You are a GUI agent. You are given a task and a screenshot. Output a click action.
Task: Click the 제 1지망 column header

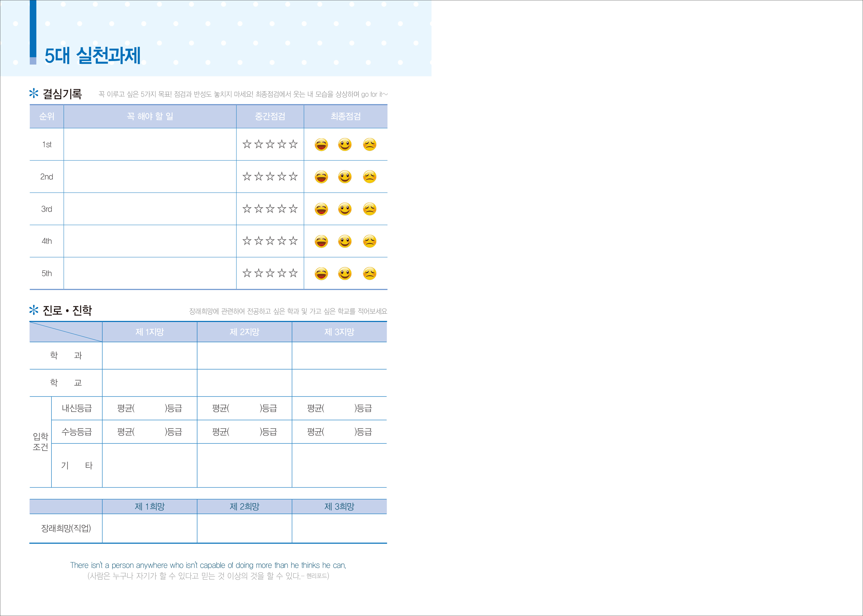tap(150, 332)
